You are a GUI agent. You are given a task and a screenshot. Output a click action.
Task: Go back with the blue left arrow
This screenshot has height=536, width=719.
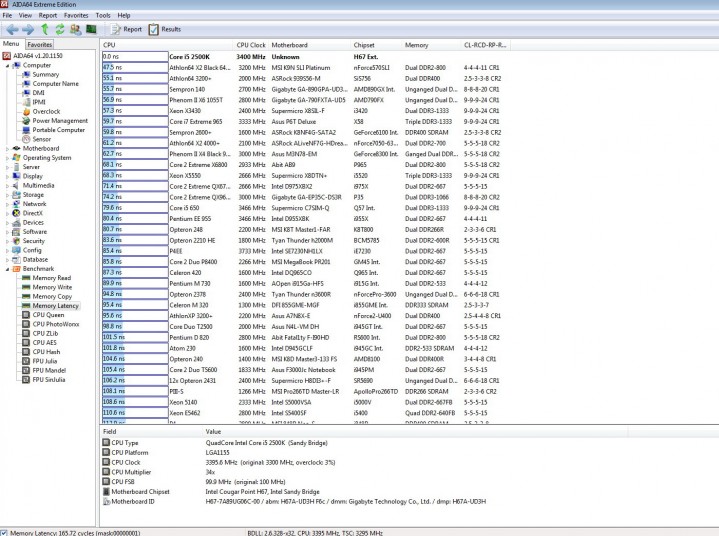(12, 29)
